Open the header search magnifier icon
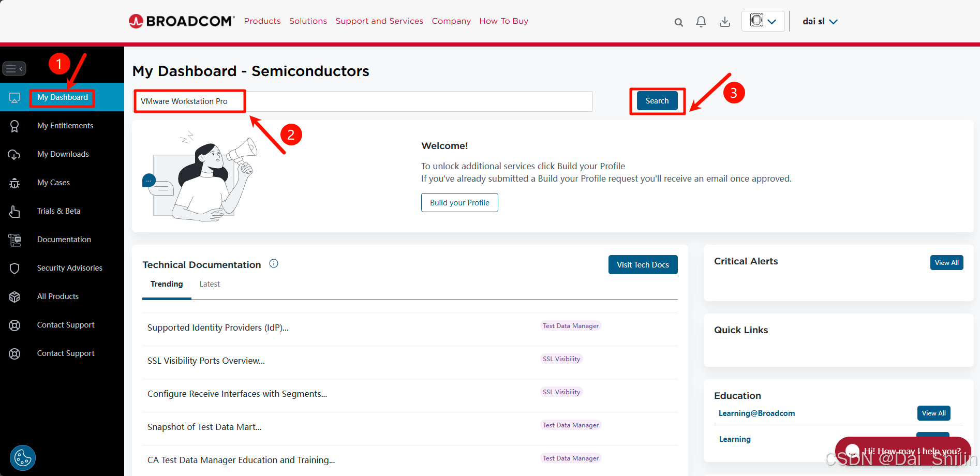 tap(679, 22)
